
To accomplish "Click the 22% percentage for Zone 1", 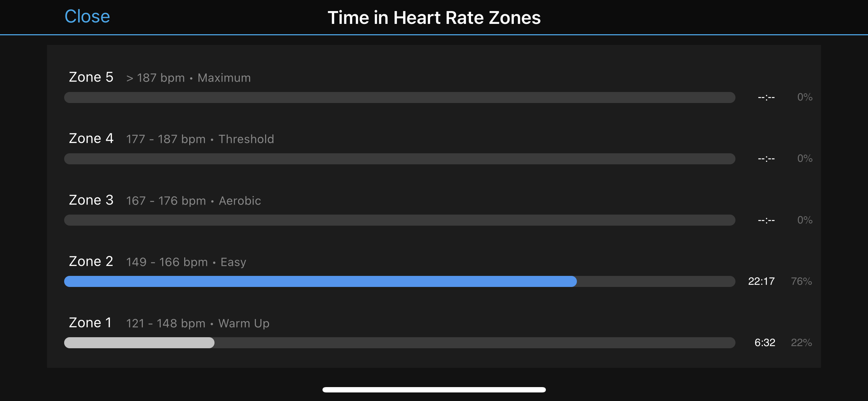I will coord(801,343).
